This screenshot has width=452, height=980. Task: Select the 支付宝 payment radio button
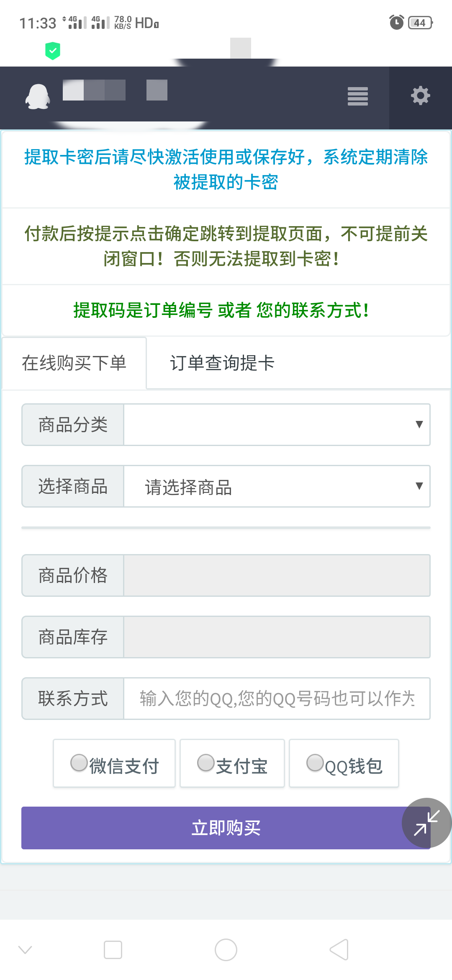[205, 763]
